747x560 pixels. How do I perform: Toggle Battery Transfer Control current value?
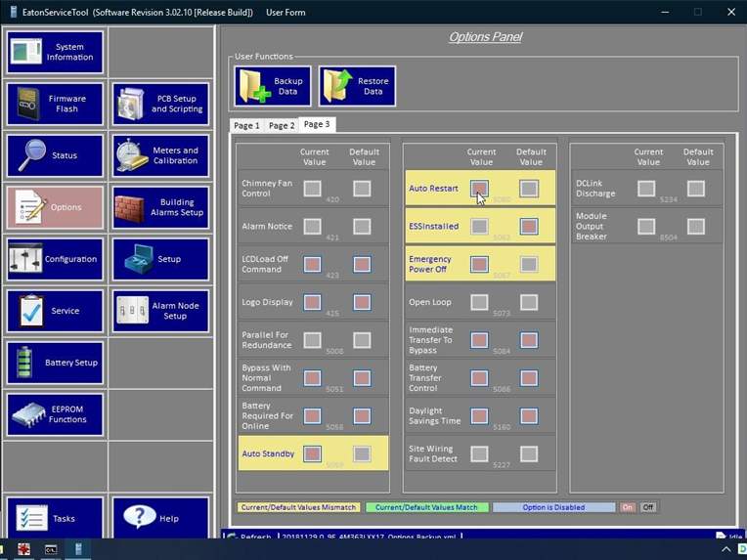tap(479, 378)
